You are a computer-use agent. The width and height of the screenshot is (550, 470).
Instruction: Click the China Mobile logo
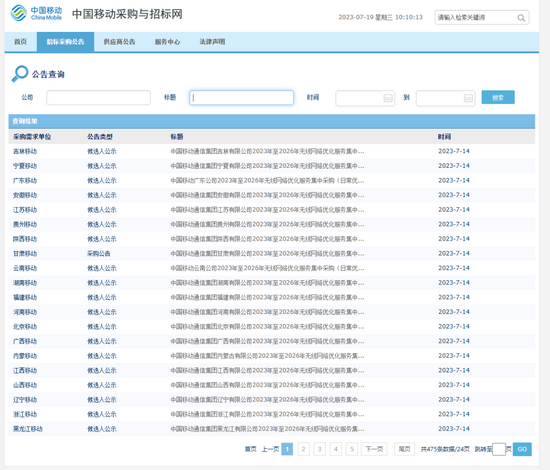coord(36,13)
